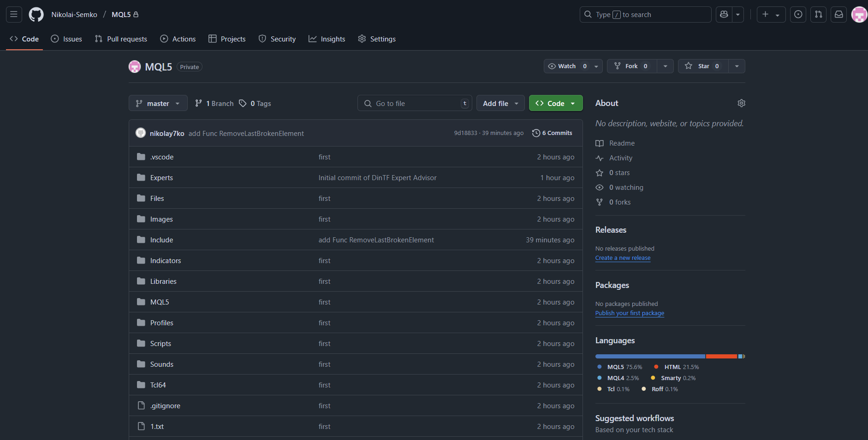Screen dimensions: 868x440
Task: Click the Watch button
Action: [x=567, y=66]
